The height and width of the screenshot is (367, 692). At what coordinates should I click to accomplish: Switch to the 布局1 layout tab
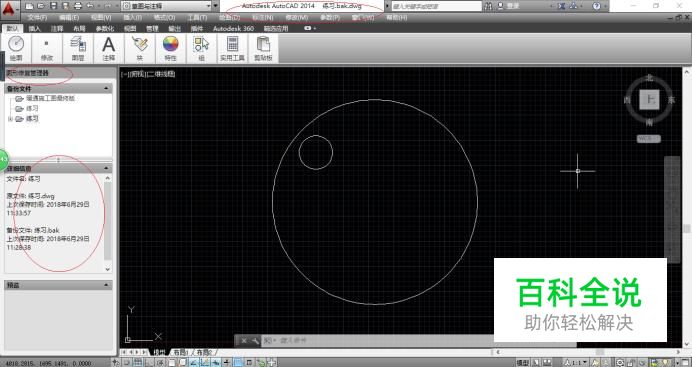click(x=180, y=352)
